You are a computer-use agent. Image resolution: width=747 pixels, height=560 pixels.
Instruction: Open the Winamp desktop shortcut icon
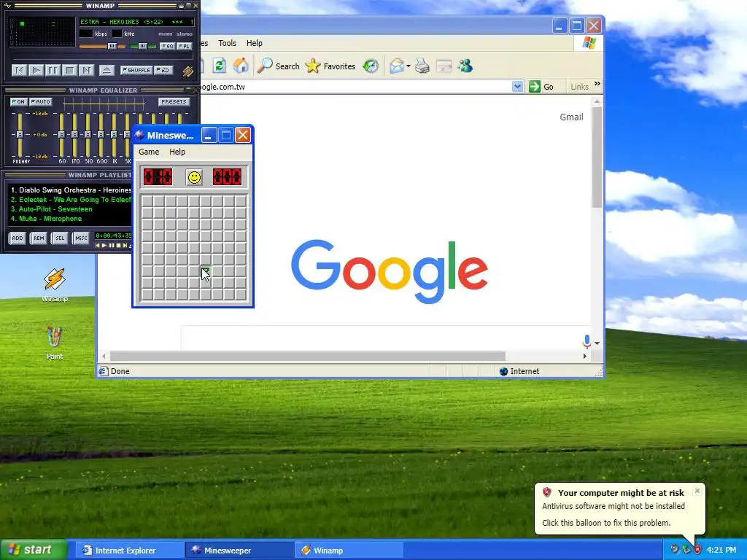tap(55, 284)
